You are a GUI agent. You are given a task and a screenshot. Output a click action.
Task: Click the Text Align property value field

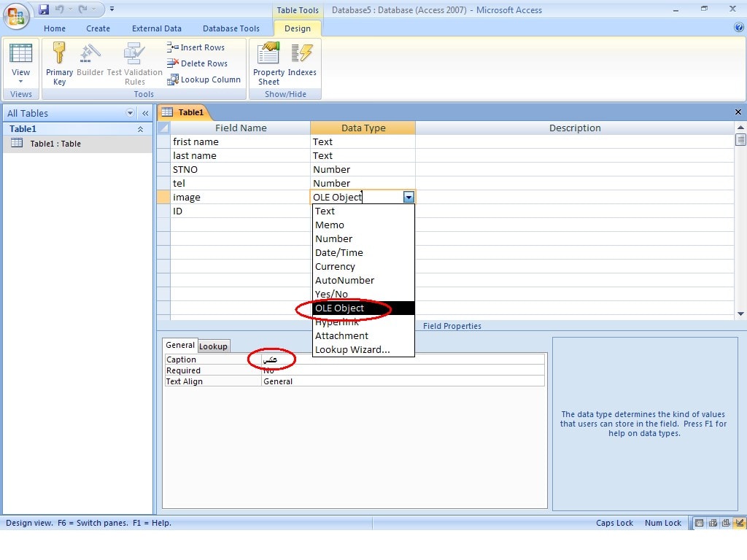(x=403, y=381)
